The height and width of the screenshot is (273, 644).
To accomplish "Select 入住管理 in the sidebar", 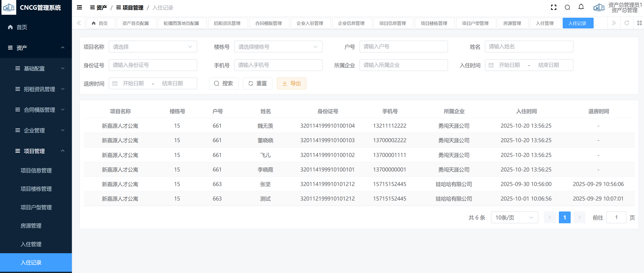I will [31, 244].
